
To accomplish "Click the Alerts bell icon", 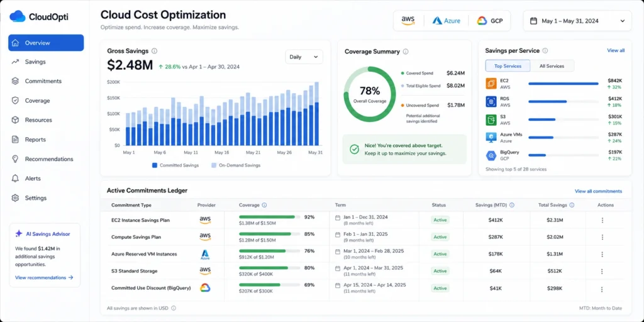I will click(15, 178).
